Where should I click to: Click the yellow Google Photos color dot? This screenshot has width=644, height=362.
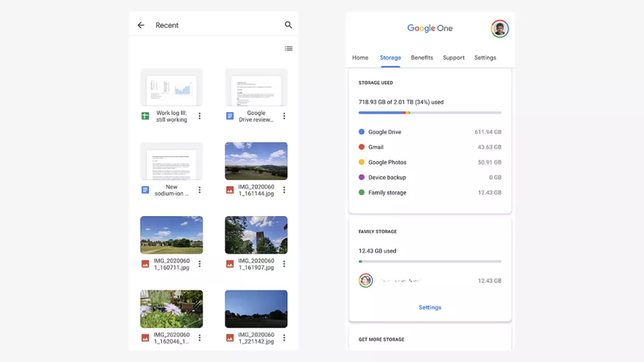click(x=361, y=162)
